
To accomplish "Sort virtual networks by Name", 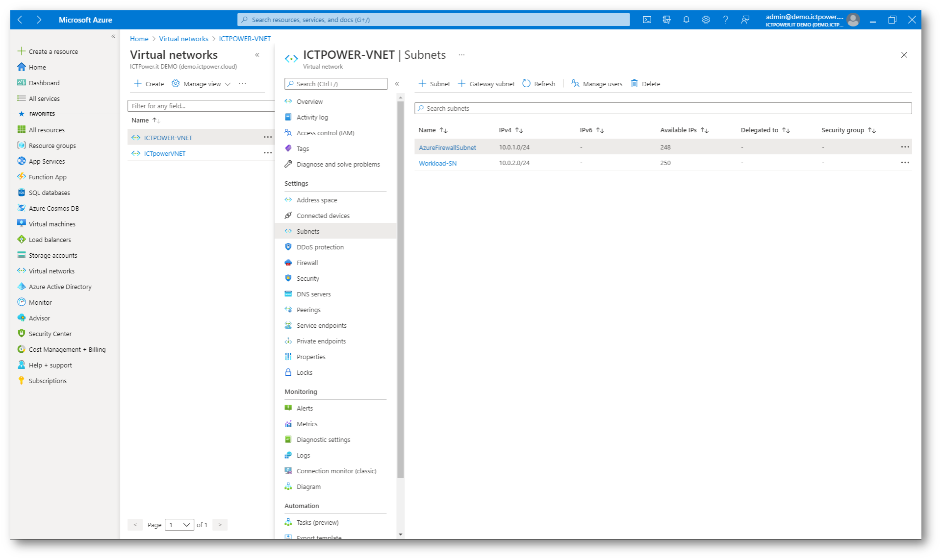I will pos(146,120).
